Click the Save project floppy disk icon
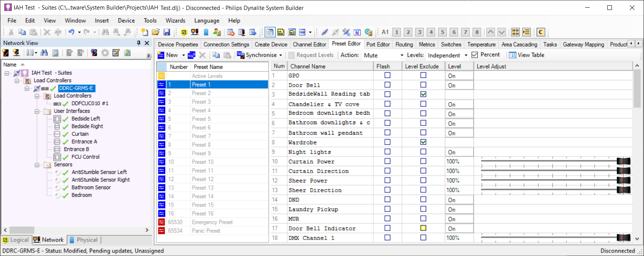The image size is (644, 256). click(167, 32)
